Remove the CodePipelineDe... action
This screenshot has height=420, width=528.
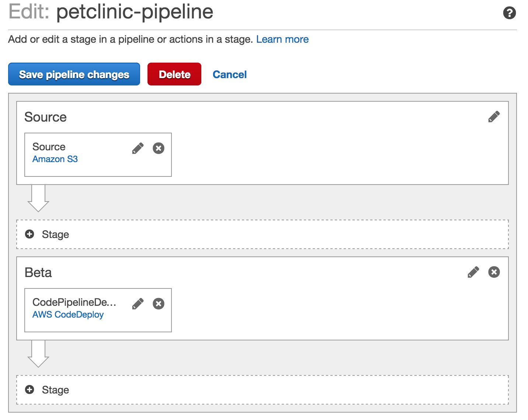[x=159, y=304]
